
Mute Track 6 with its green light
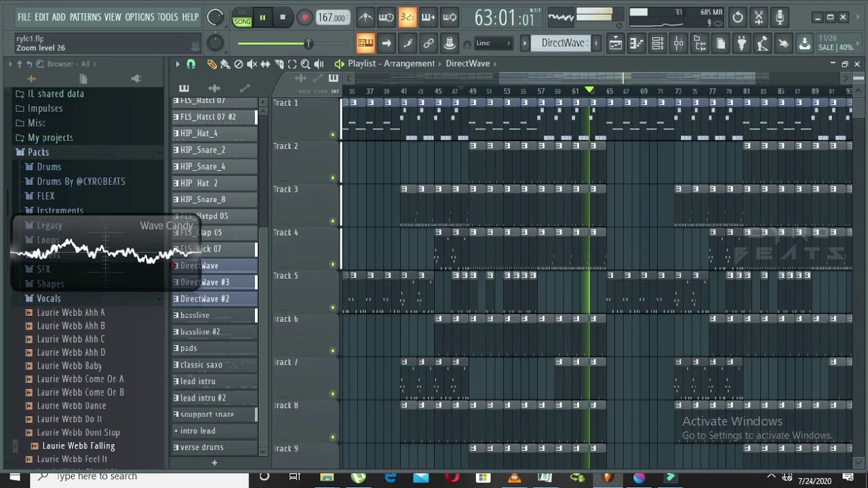tap(332, 350)
